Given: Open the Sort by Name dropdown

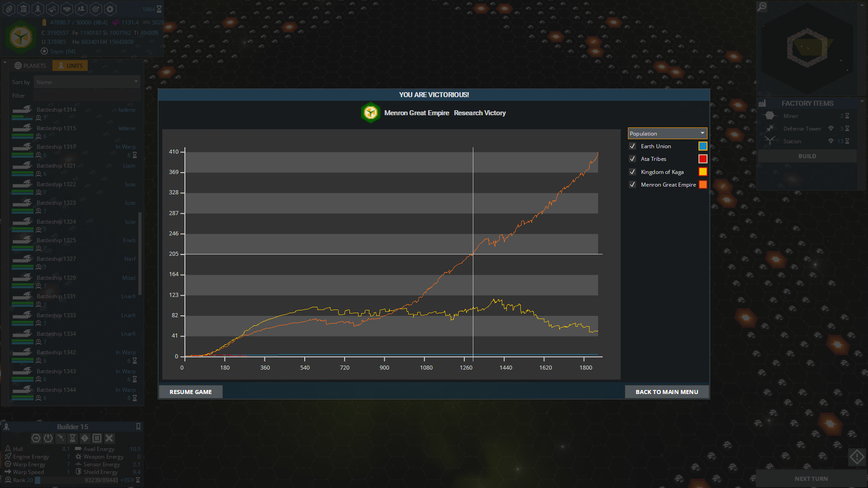Looking at the screenshot, I should [x=87, y=82].
